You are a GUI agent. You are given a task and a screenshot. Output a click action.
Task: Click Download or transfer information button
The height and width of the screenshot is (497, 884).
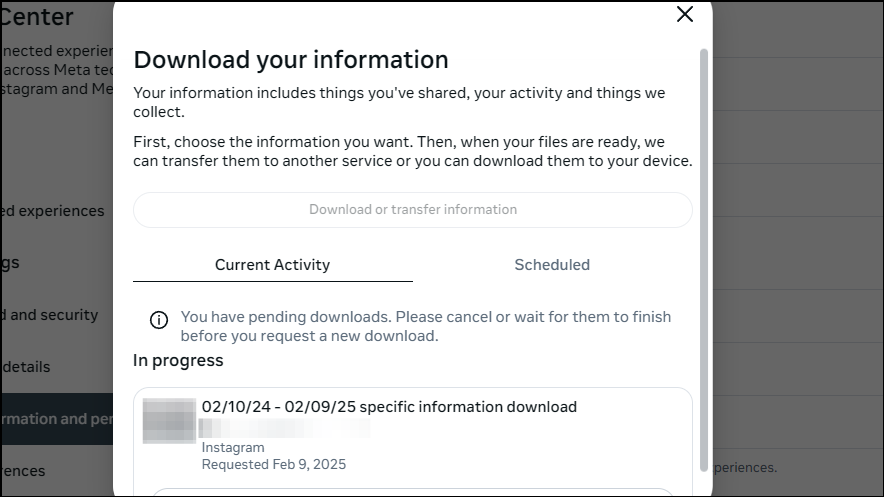pos(413,210)
